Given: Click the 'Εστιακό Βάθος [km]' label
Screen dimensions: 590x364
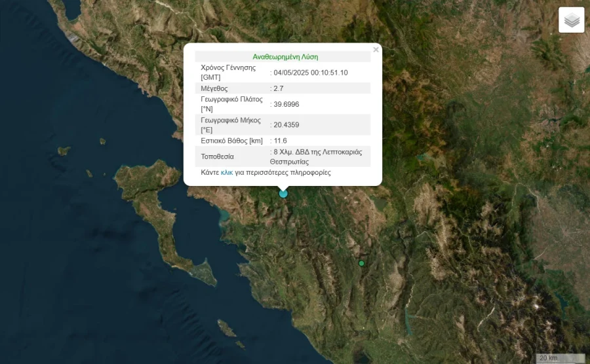Looking at the screenshot, I should pyautogui.click(x=231, y=141).
